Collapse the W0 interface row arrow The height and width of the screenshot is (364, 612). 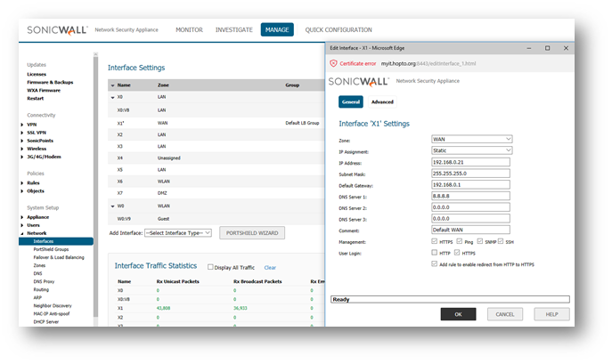tap(112, 206)
